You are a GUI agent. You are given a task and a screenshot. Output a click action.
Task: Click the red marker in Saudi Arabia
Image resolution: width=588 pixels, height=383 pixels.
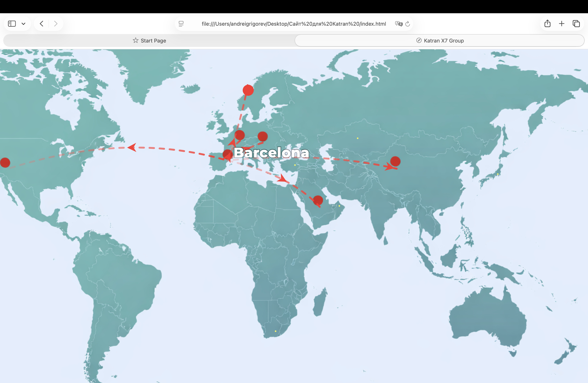click(x=318, y=200)
